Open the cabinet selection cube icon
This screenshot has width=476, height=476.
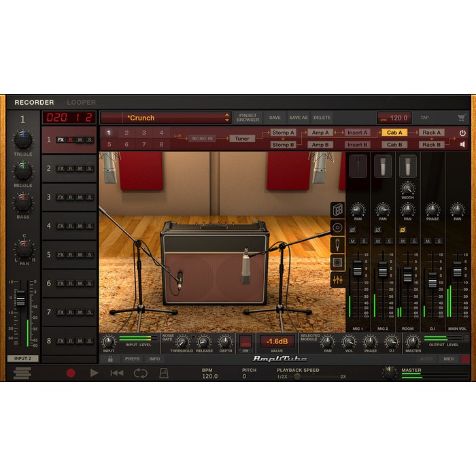pyautogui.click(x=337, y=209)
